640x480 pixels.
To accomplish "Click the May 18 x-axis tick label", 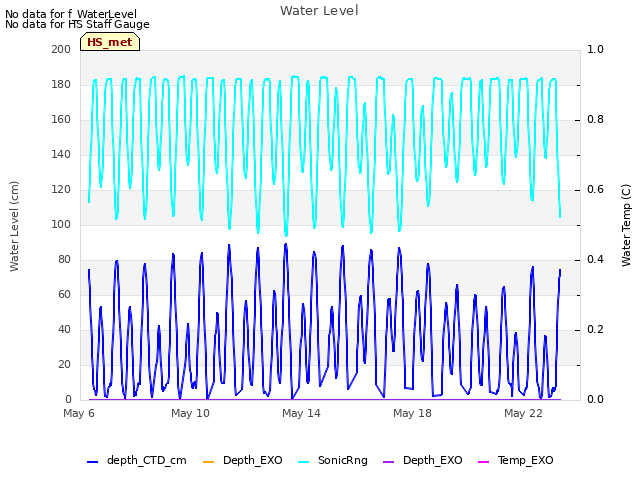I will pyautogui.click(x=412, y=413).
